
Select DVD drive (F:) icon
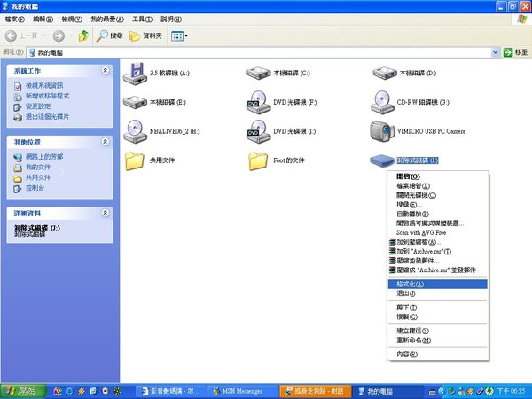point(259,102)
